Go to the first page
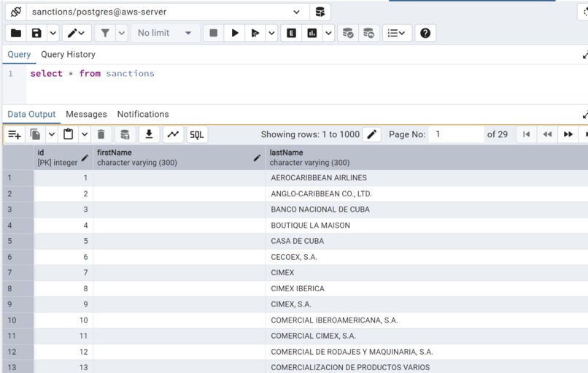Image resolution: width=588 pixels, height=373 pixels. [527, 134]
